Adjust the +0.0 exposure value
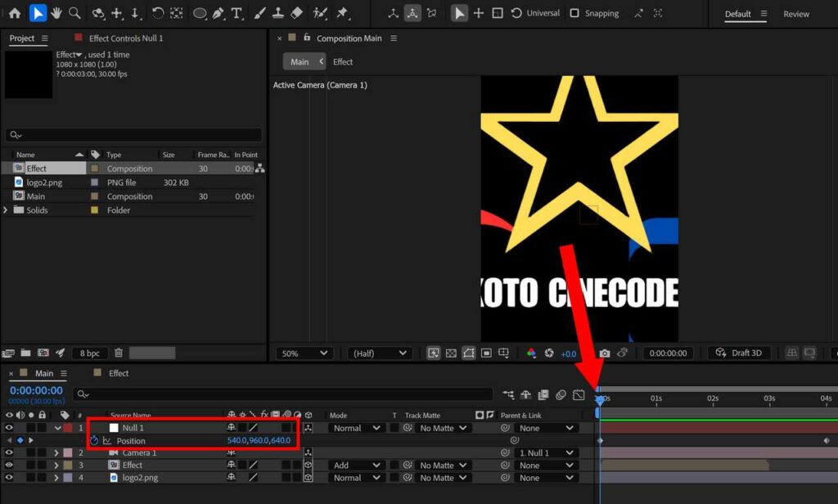 568,353
